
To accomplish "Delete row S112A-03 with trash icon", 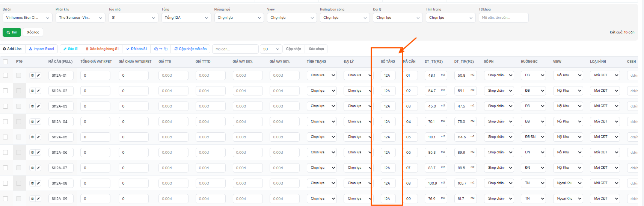I will click(x=32, y=106).
